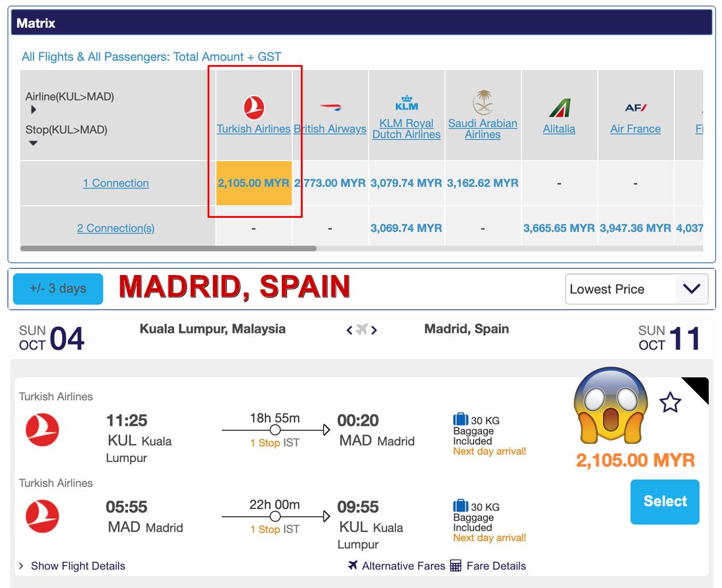Click the airplane icon between the cities
This screenshot has width=722, height=588.
pos(362,329)
